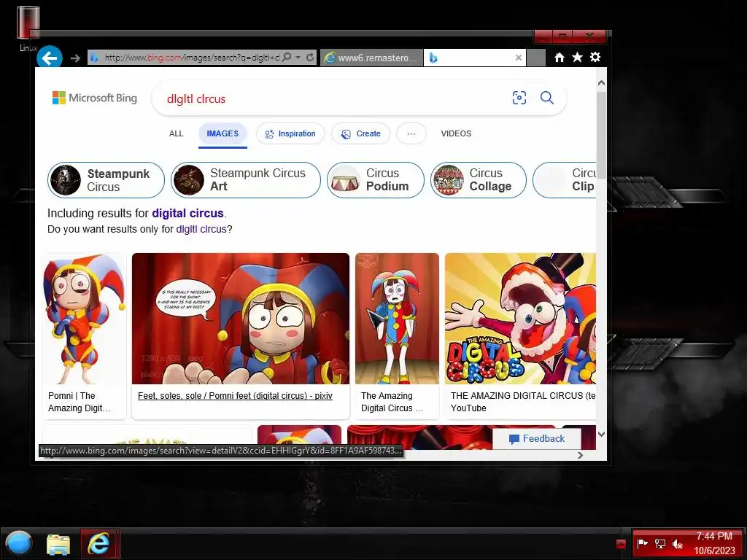The width and height of the screenshot is (747, 560).
Task: Open the Create pill button
Action: click(360, 134)
